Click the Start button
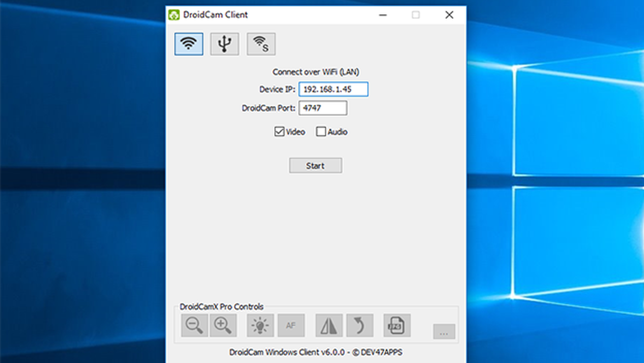The width and height of the screenshot is (644, 363). [x=315, y=165]
